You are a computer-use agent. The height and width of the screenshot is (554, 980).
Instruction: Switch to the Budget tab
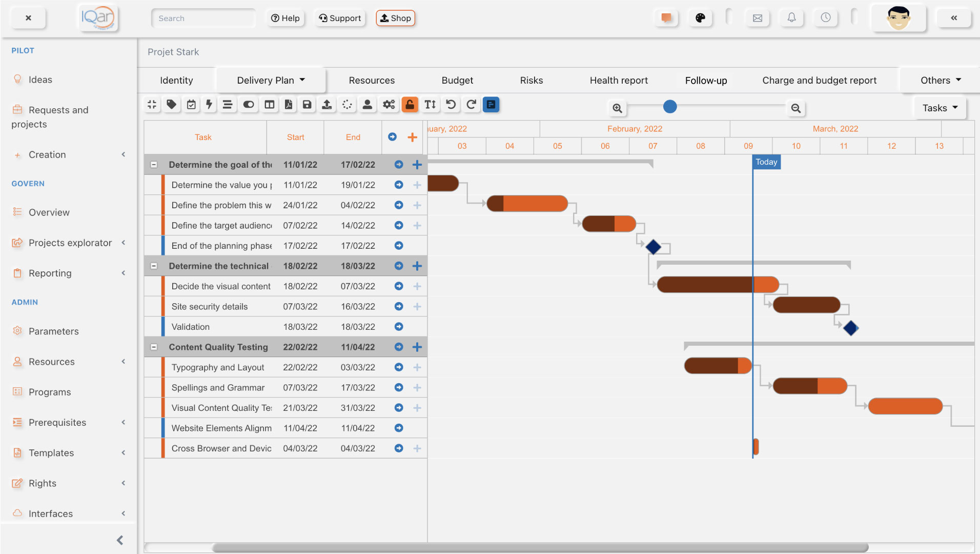(457, 80)
